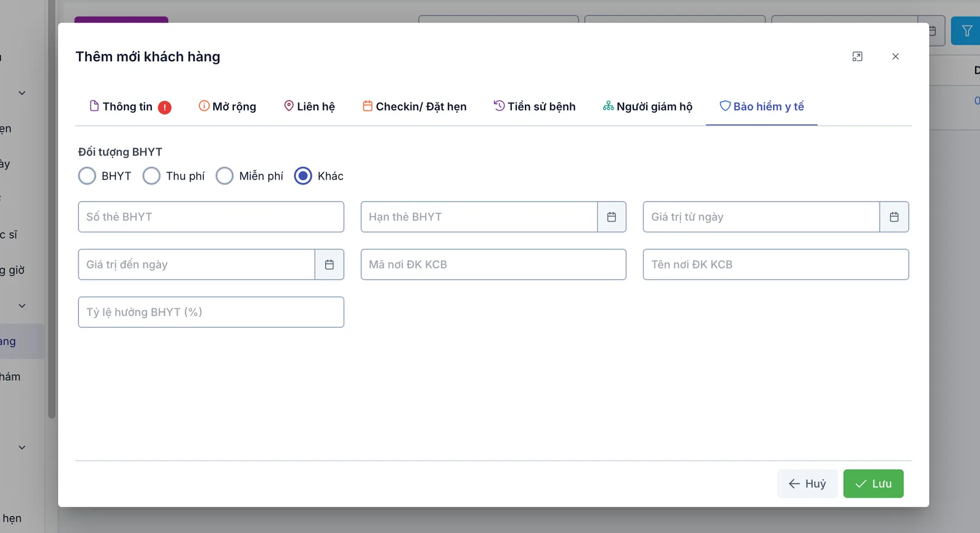Image resolution: width=980 pixels, height=533 pixels.
Task: Select the Miễn phí radio option
Action: tap(225, 176)
